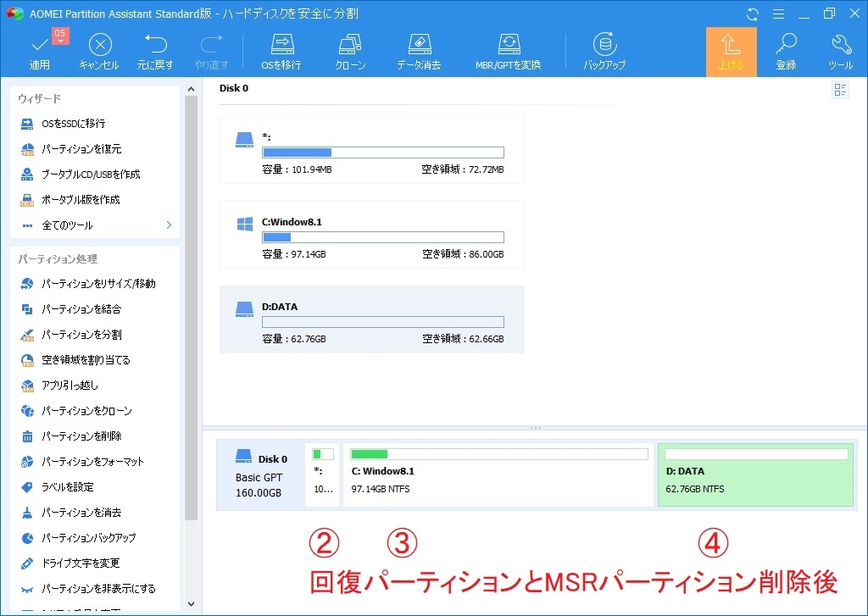Click the refresh icon in title bar

click(753, 14)
